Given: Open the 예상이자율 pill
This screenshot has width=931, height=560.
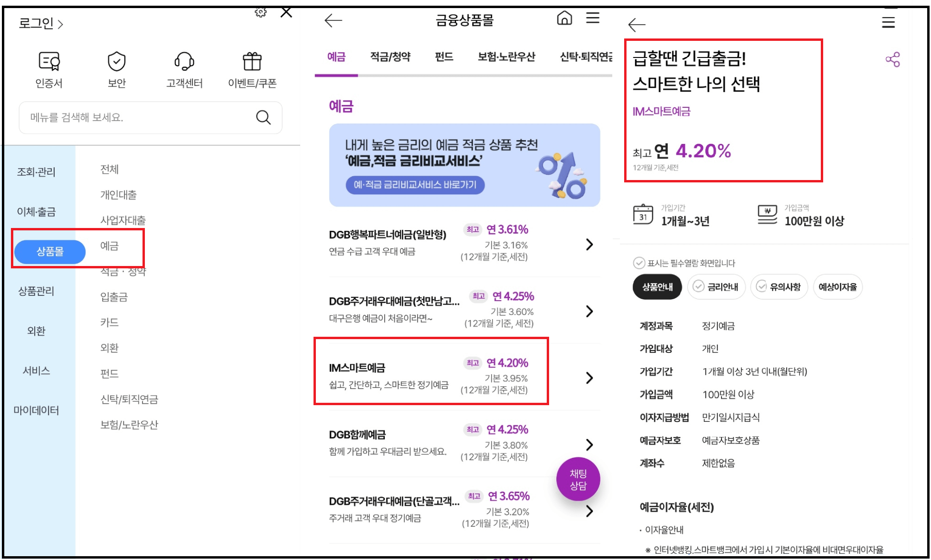Looking at the screenshot, I should tap(837, 287).
